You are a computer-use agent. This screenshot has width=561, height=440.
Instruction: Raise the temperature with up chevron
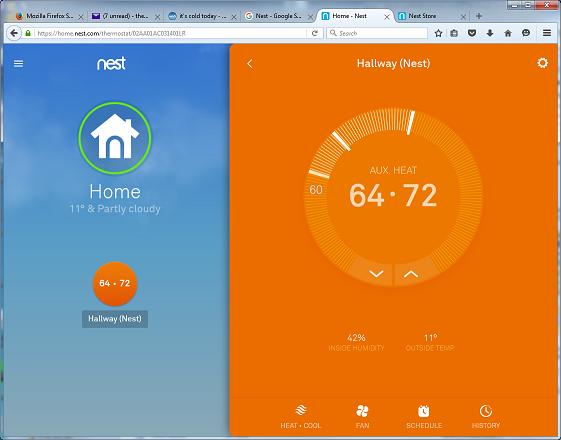(x=411, y=274)
